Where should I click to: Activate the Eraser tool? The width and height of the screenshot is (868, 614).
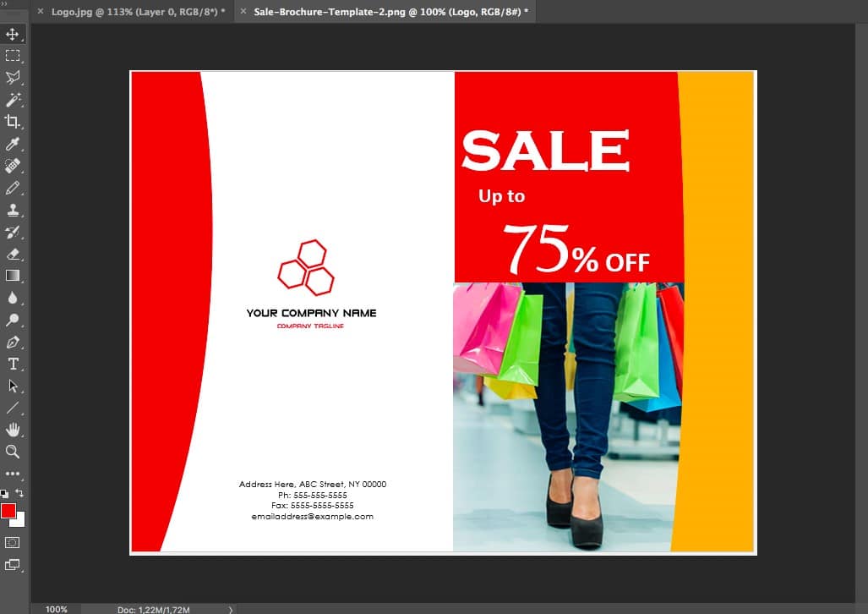coord(13,254)
